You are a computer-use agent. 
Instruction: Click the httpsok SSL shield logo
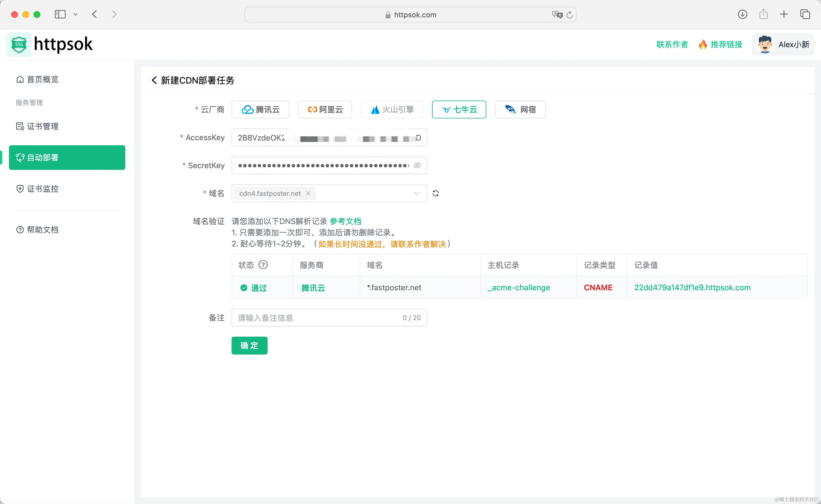click(x=19, y=44)
